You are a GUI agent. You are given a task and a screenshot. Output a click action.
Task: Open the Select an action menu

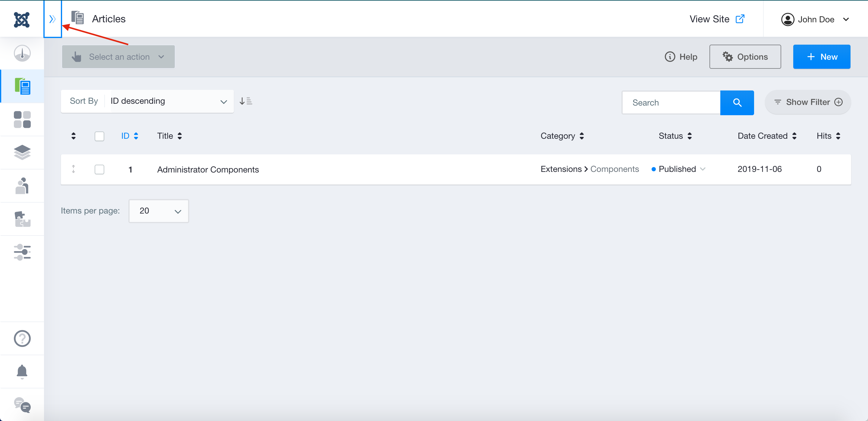[118, 57]
